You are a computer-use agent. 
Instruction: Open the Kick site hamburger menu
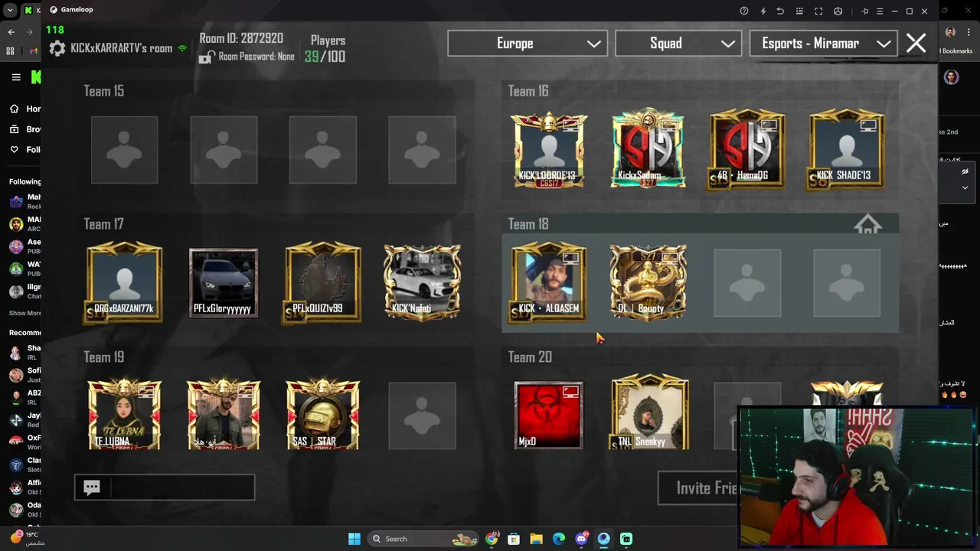tap(16, 77)
